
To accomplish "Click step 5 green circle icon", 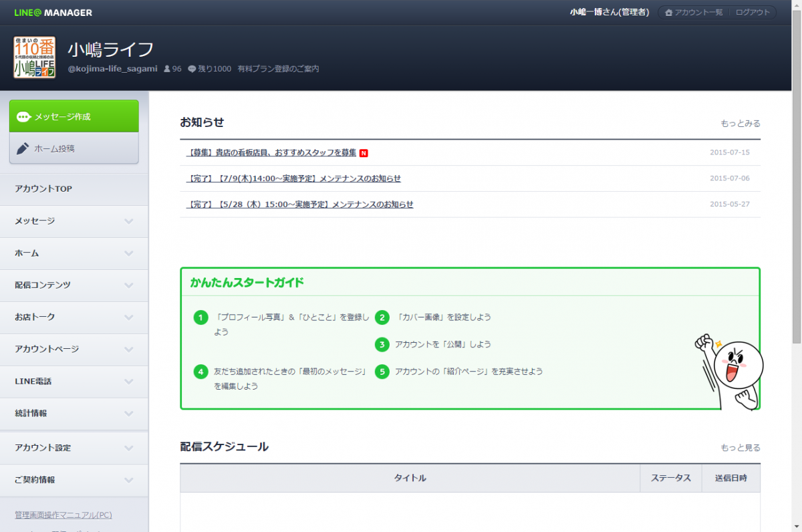I will (382, 371).
